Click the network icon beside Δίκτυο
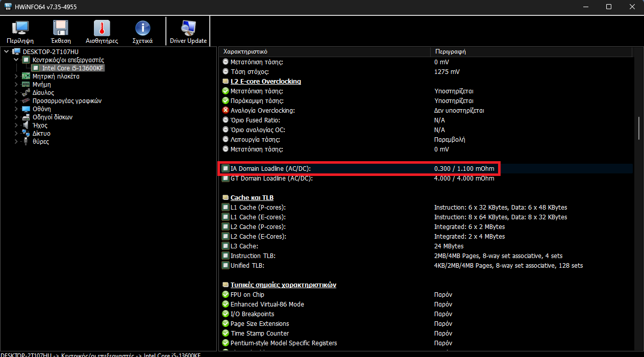The height and width of the screenshot is (357, 644). pos(26,134)
